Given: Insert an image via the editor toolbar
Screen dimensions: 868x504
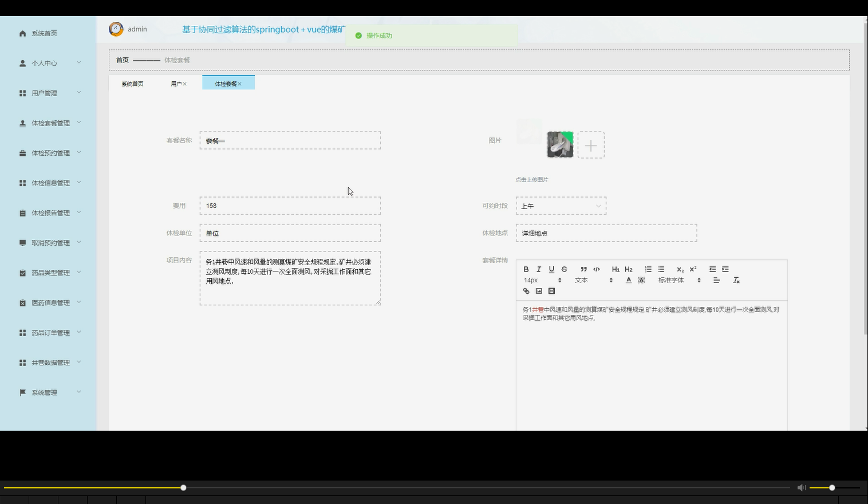Looking at the screenshot, I should [x=539, y=291].
